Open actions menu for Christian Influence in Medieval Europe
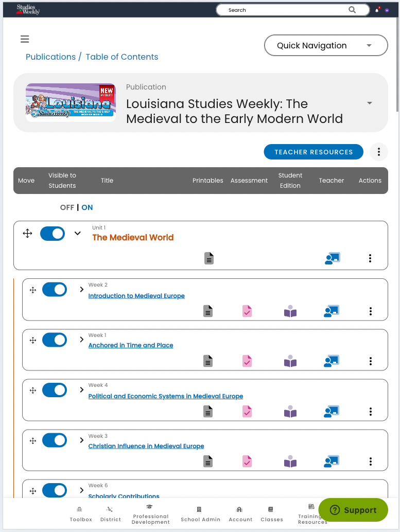The height and width of the screenshot is (532, 400). (371, 462)
